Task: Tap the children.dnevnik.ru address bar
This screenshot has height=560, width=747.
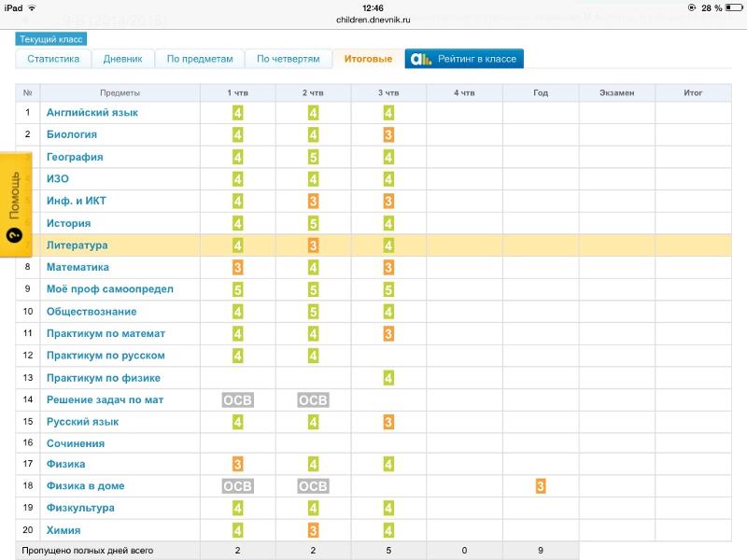Action: 373,20
